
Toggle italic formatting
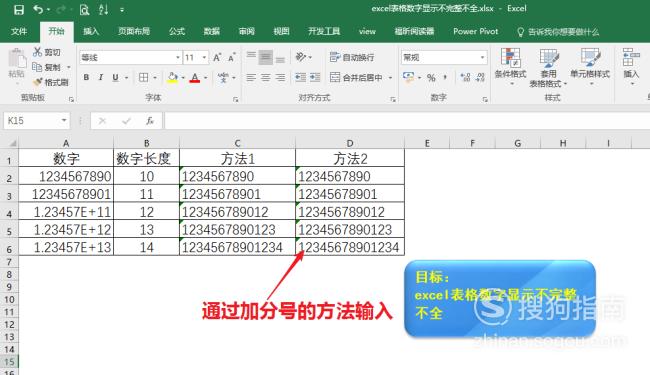coord(101,77)
